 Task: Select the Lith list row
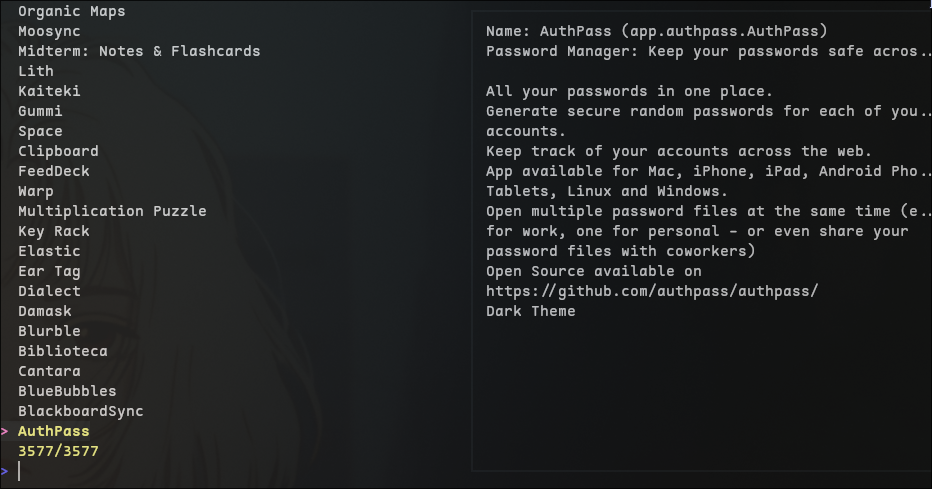coord(36,71)
